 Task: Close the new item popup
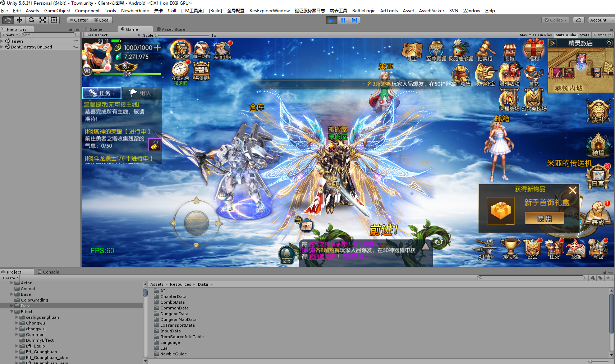pyautogui.click(x=573, y=190)
